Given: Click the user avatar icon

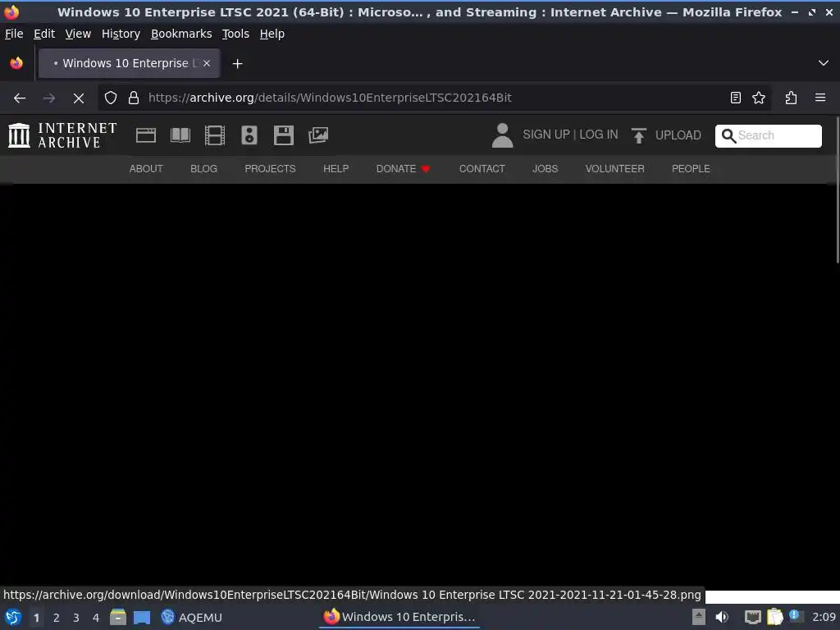Looking at the screenshot, I should (503, 135).
